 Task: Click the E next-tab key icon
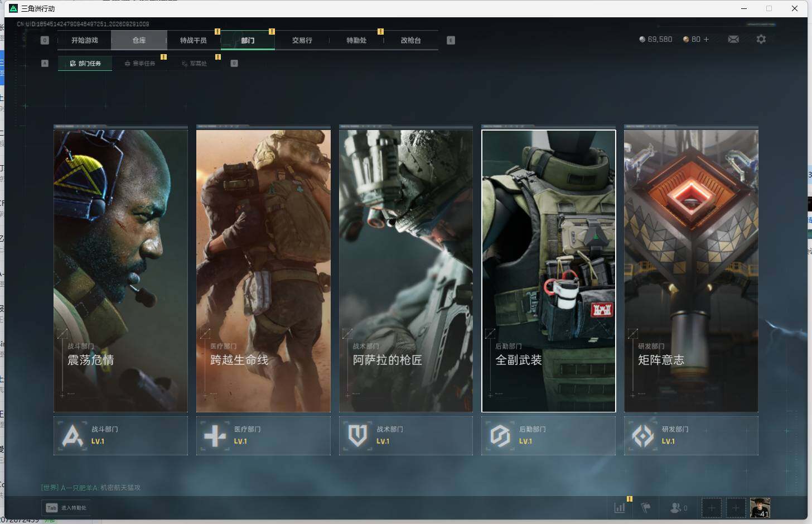(451, 40)
